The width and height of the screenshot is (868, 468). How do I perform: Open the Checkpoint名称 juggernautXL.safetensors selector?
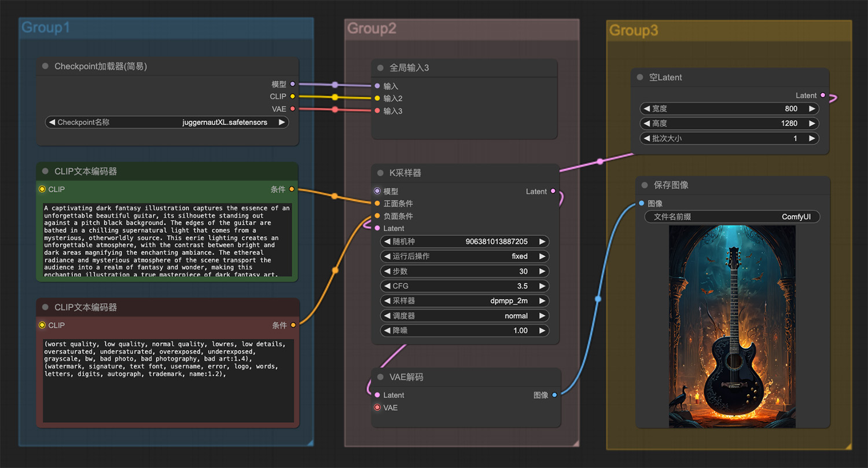point(167,122)
